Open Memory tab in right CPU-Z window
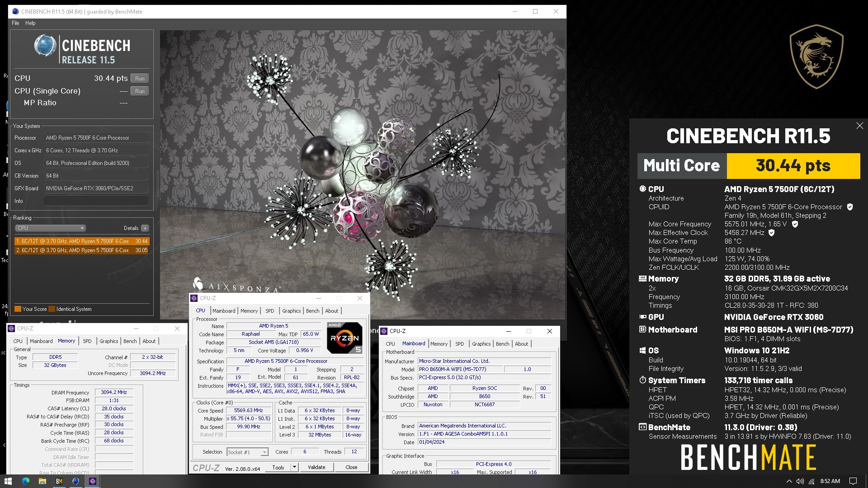 pyautogui.click(x=439, y=344)
